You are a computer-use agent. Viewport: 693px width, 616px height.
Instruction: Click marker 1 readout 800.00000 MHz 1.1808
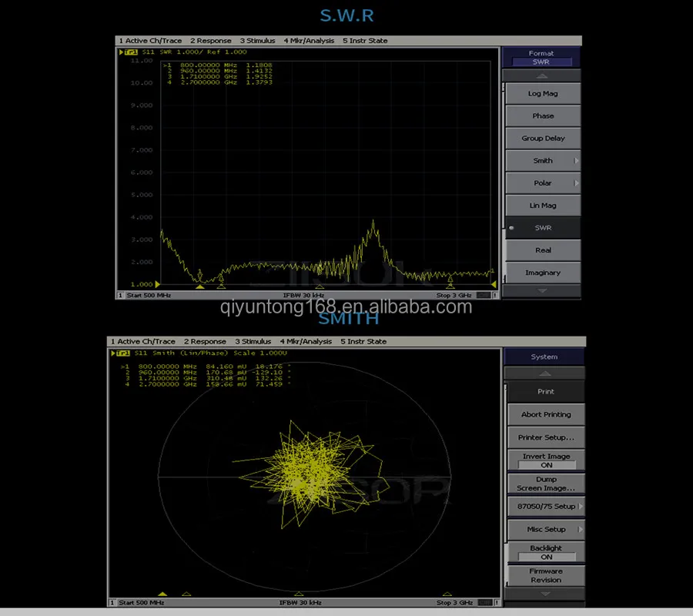click(x=218, y=65)
